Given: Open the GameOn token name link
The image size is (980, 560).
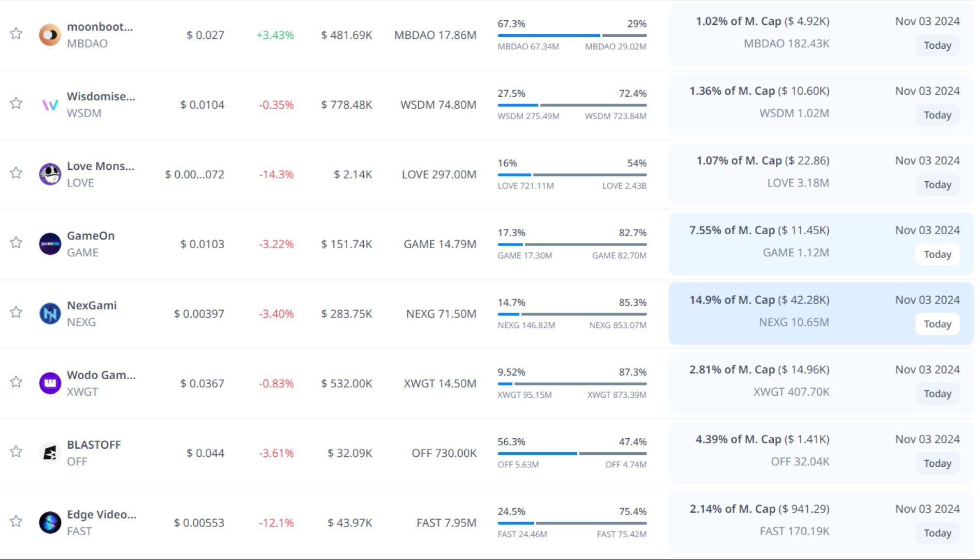Looking at the screenshot, I should [91, 236].
